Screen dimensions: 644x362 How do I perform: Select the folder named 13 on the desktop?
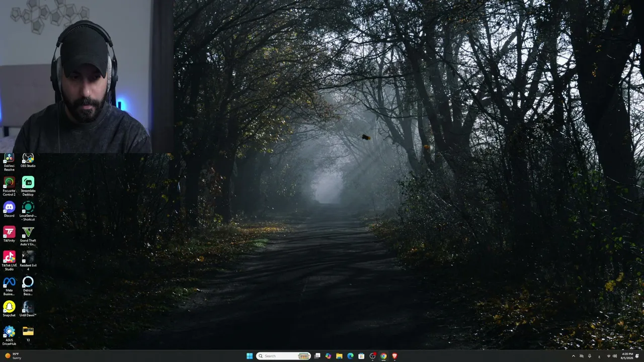pyautogui.click(x=28, y=334)
